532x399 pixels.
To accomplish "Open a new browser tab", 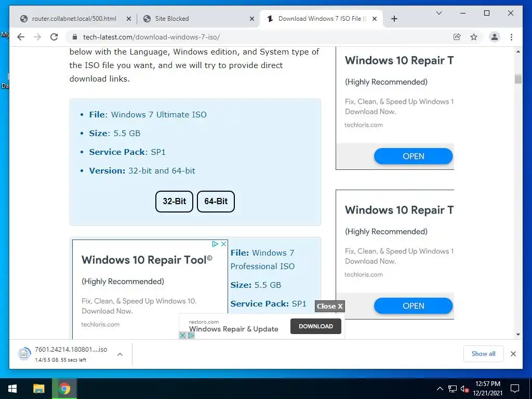I will (394, 19).
